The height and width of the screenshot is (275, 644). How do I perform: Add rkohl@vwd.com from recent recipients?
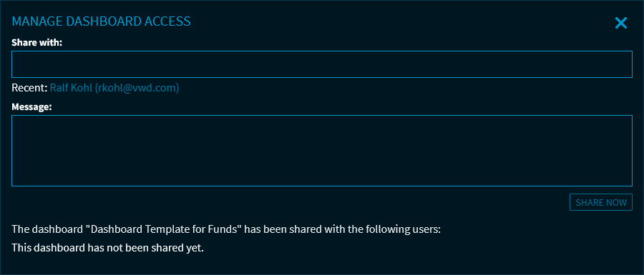pos(114,88)
